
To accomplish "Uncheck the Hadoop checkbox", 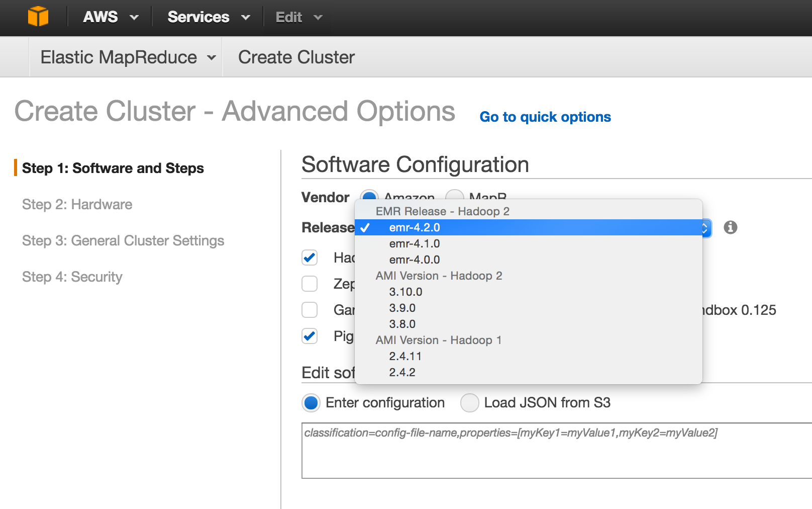I will (310, 258).
